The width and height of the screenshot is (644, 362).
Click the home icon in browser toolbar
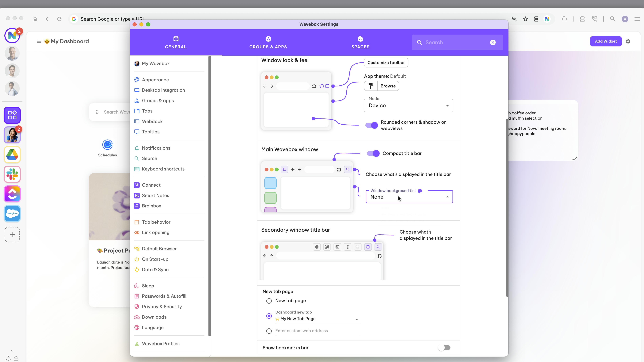[x=35, y=19]
